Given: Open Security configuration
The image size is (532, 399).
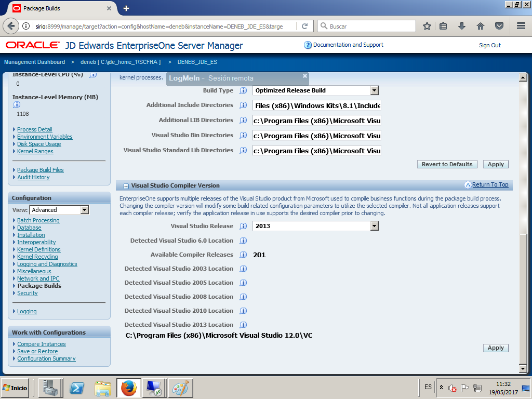Looking at the screenshot, I should [x=28, y=293].
